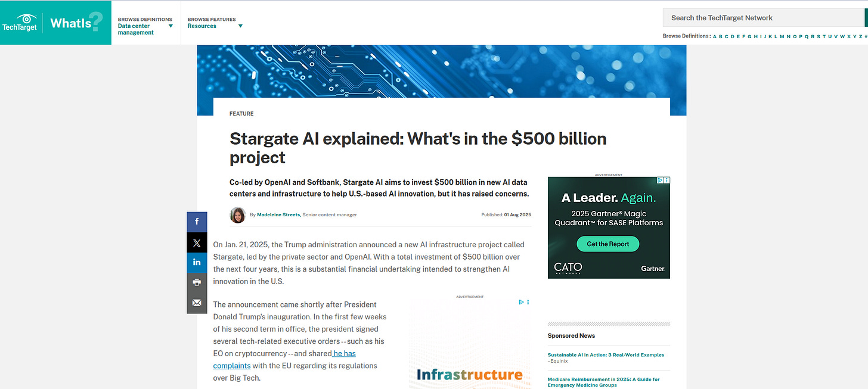Browse definitions starting with letter S

pyautogui.click(x=819, y=36)
